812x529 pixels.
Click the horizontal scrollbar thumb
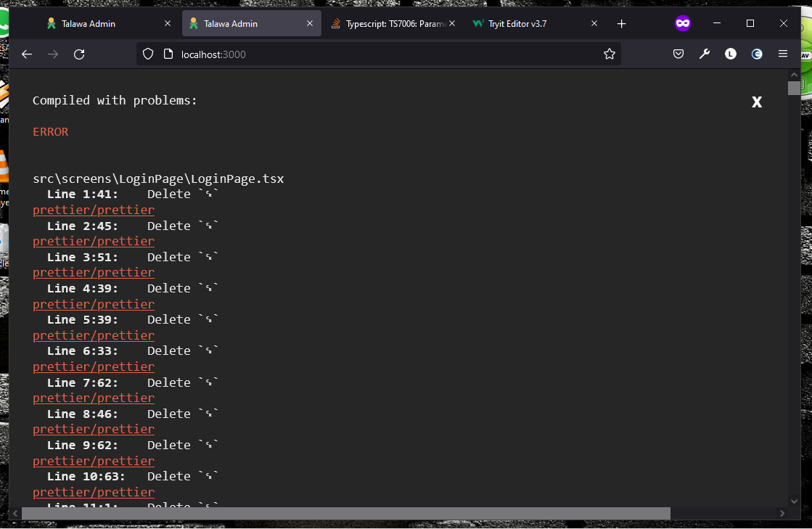coord(346,513)
